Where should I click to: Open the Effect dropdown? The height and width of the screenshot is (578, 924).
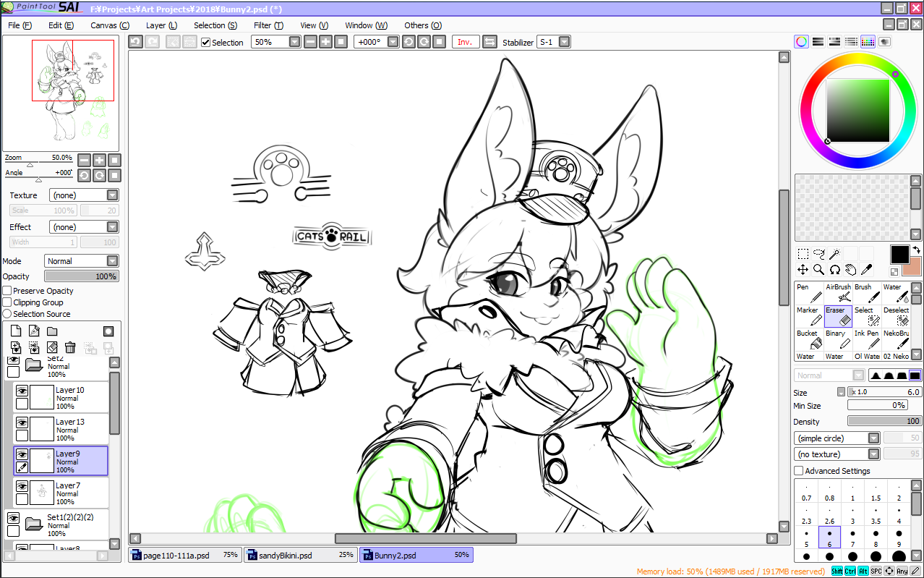click(84, 227)
